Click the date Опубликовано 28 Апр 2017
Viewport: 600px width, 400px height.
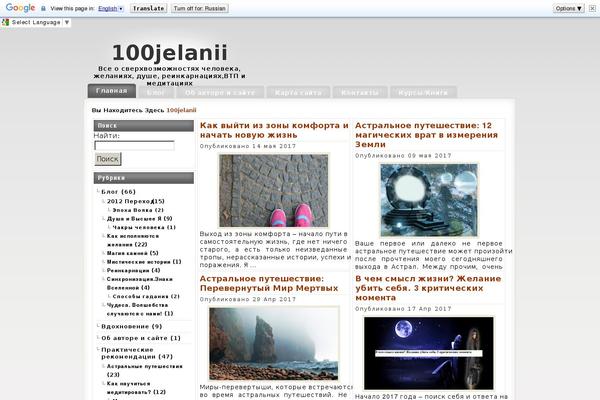coord(248,299)
